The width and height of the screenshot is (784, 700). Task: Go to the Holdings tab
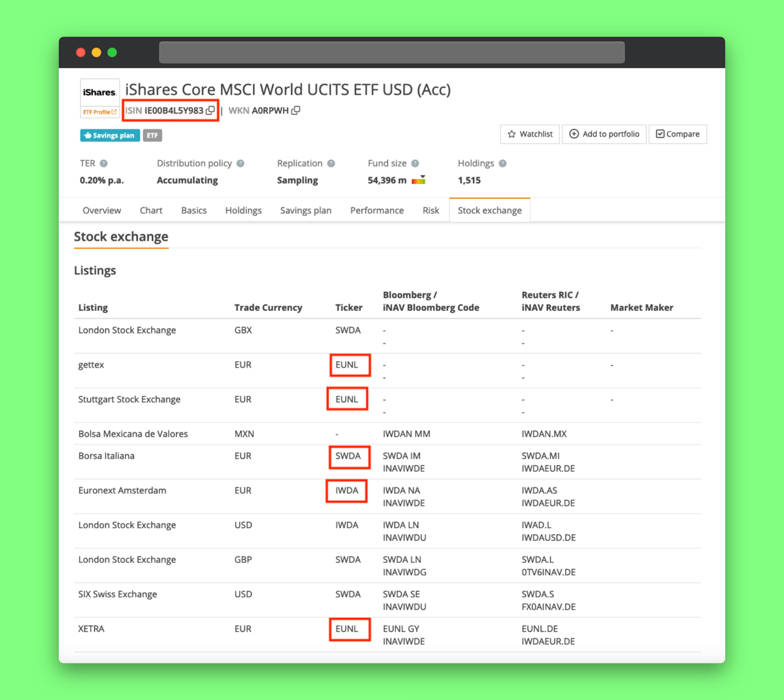coord(243,210)
